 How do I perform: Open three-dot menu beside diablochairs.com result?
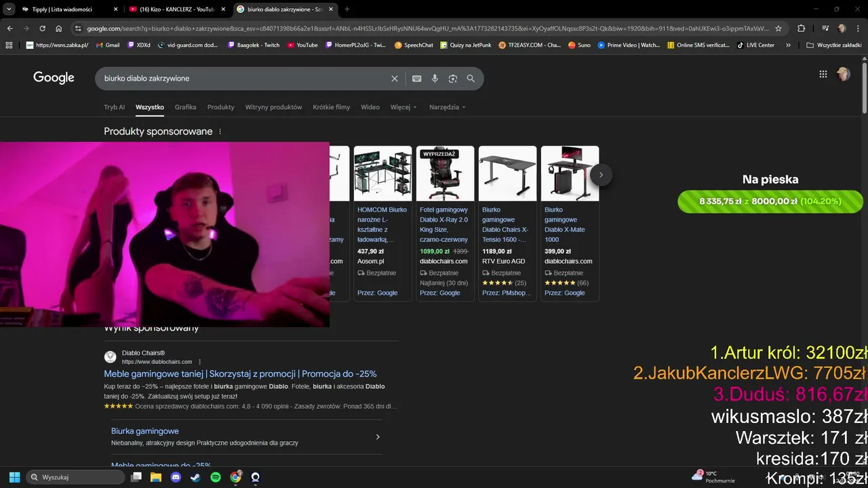199,362
